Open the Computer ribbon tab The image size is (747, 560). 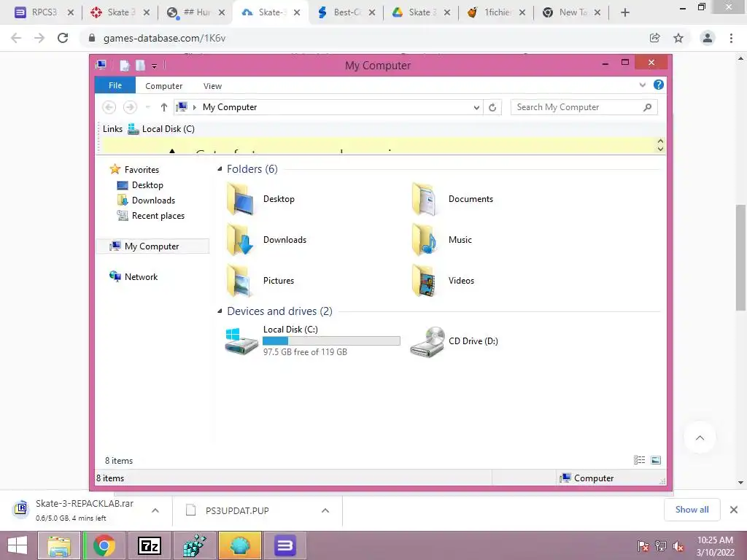click(x=164, y=86)
